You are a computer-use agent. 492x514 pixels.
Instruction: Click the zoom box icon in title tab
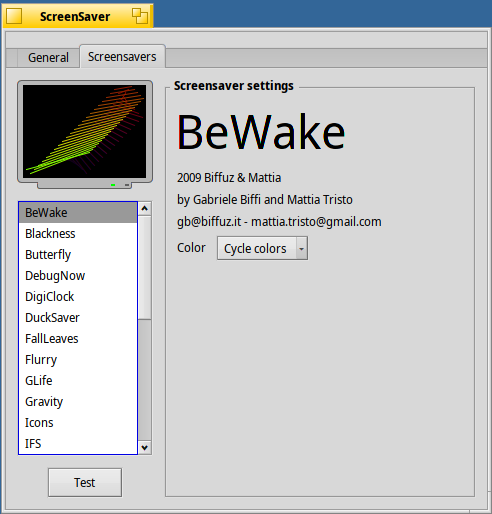tap(140, 16)
